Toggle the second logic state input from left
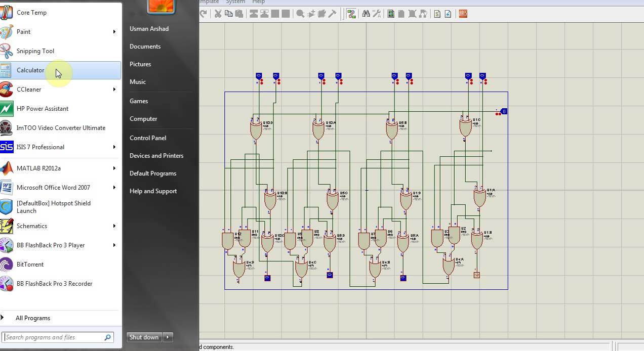This screenshot has height=351, width=644. coord(276,76)
